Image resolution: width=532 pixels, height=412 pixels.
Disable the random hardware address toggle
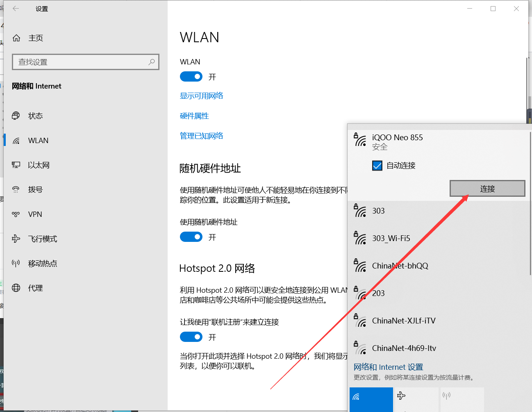coord(191,237)
